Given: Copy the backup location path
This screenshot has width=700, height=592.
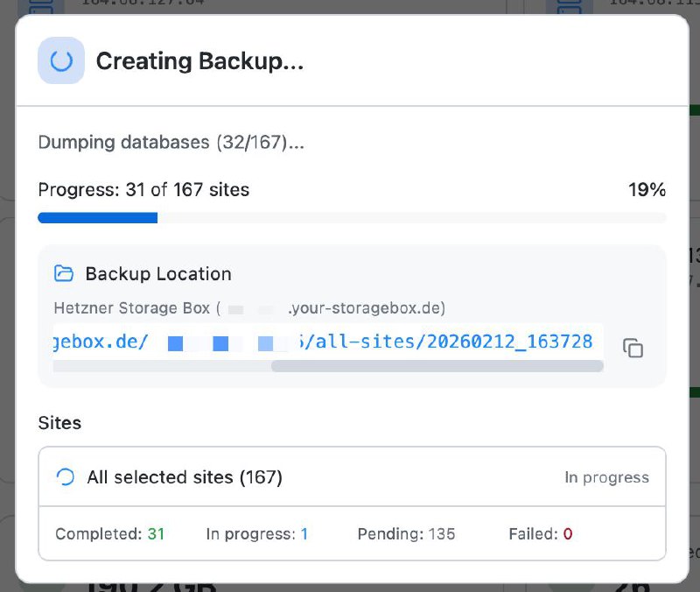Looking at the screenshot, I should pos(633,348).
